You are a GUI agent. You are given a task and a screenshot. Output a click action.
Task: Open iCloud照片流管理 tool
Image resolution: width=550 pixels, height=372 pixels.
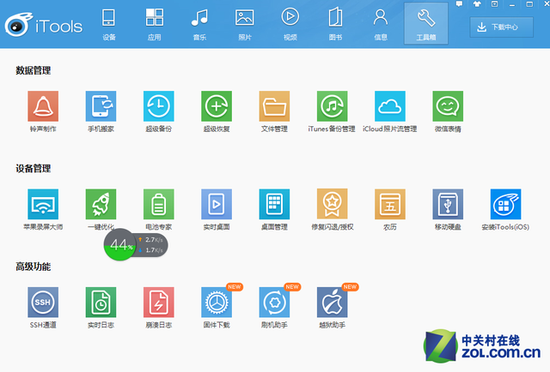point(390,106)
